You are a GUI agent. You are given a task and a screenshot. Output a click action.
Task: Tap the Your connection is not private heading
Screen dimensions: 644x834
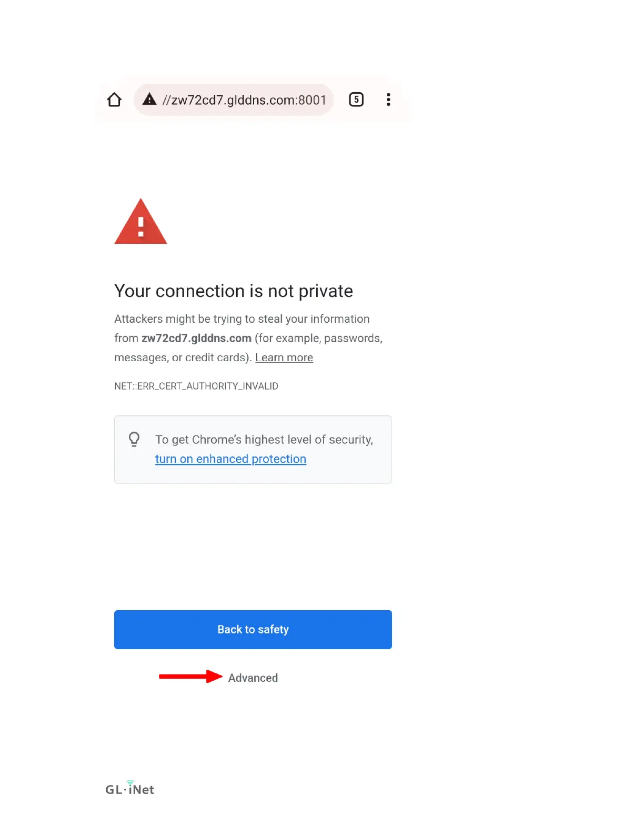[234, 291]
